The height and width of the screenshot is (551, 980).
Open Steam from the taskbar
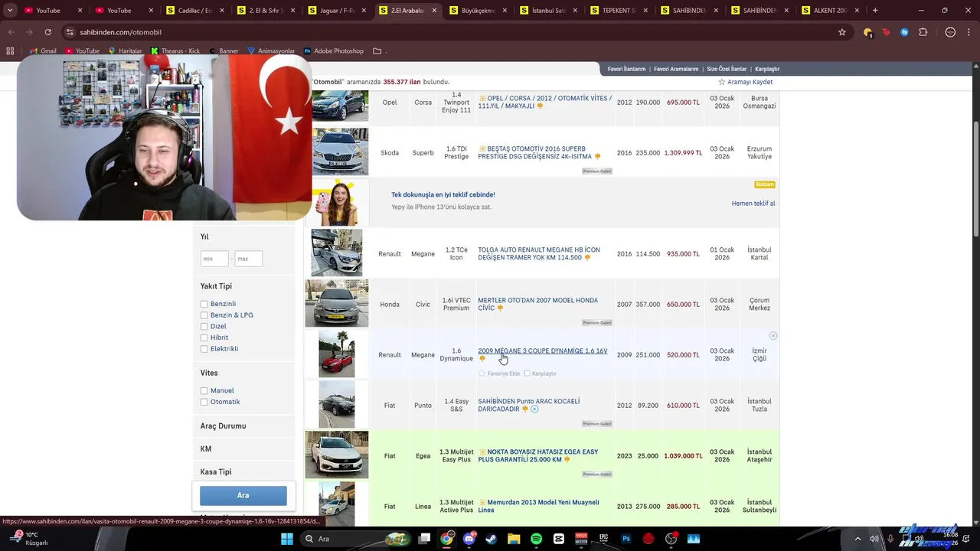pos(492,539)
